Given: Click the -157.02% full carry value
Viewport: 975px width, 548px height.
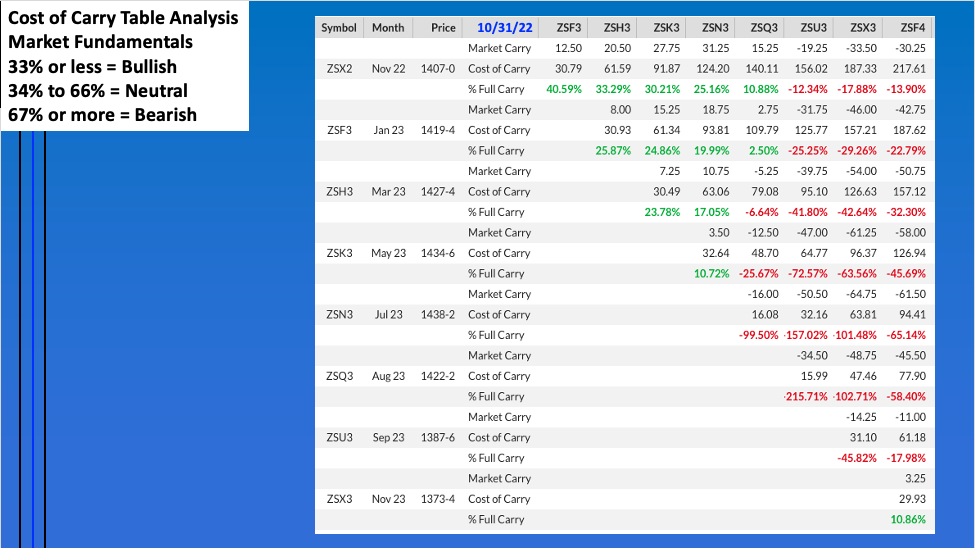Looking at the screenshot, I should pyautogui.click(x=806, y=335).
